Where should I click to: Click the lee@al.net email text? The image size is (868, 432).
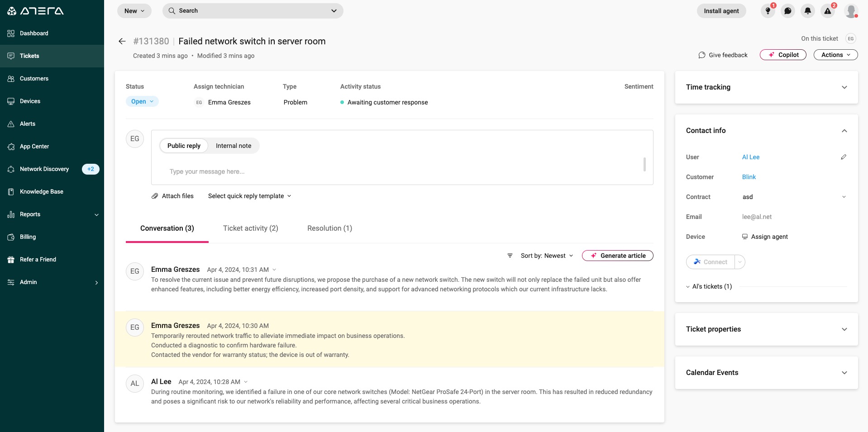coord(757,217)
